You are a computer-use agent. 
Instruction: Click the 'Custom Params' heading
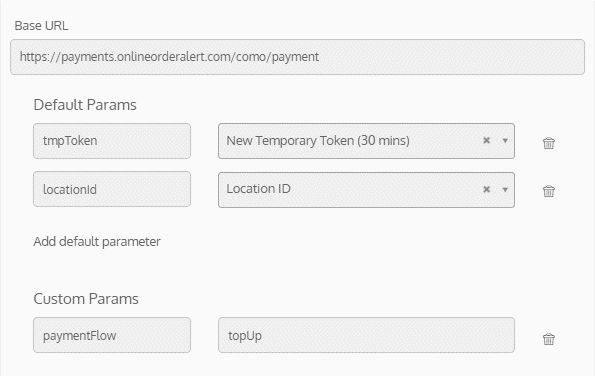[x=86, y=299]
